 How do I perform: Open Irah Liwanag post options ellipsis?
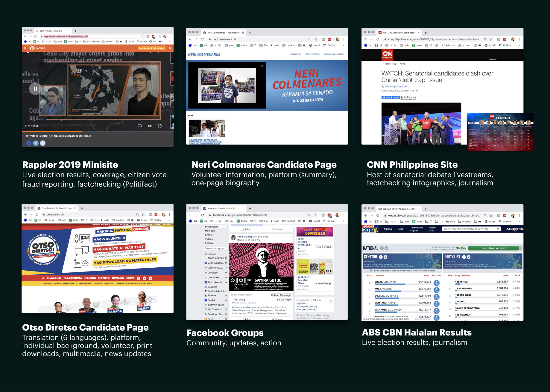[x=291, y=236]
